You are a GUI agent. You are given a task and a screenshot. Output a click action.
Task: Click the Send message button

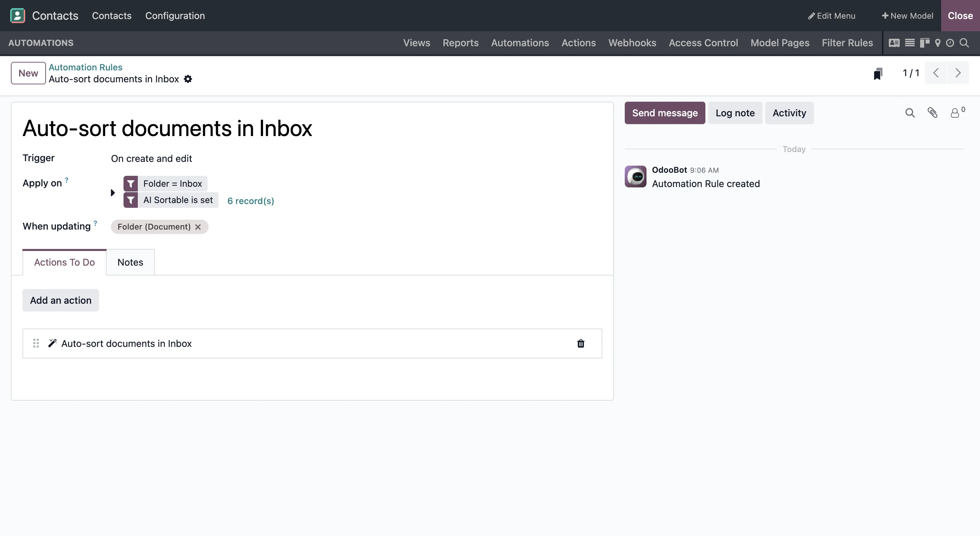point(665,113)
